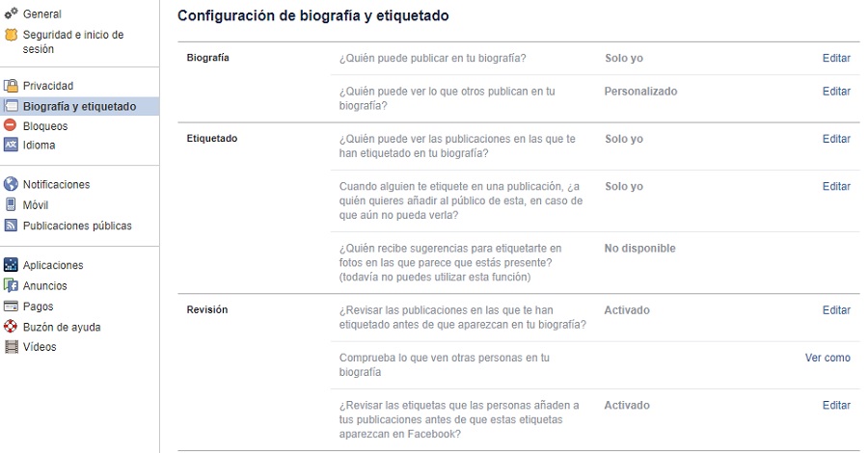The width and height of the screenshot is (868, 453).
Task: Click the General gears icon
Action: click(11, 14)
